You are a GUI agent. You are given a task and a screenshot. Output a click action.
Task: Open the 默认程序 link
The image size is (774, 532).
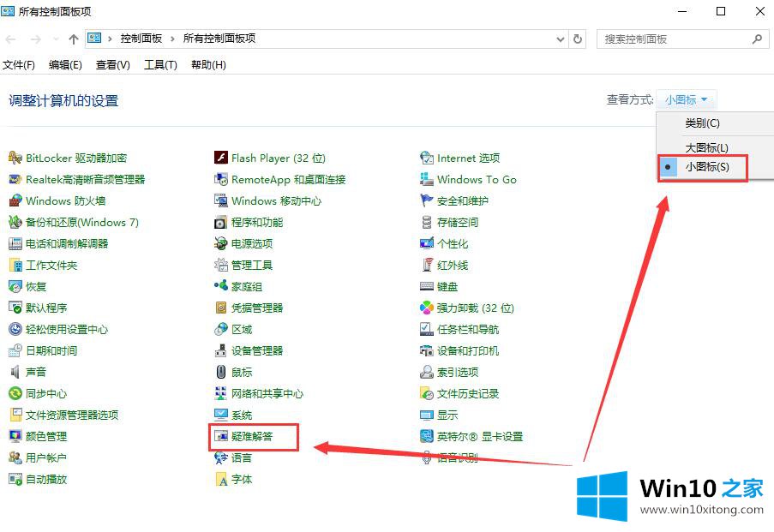click(46, 308)
